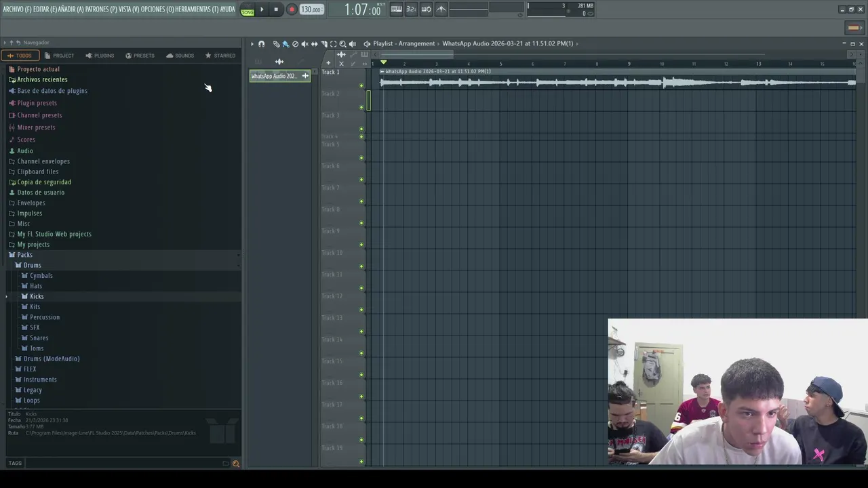This screenshot has width=868, height=488.
Task: Open the HERRAMIENTAS (T) menu
Action: [x=197, y=9]
